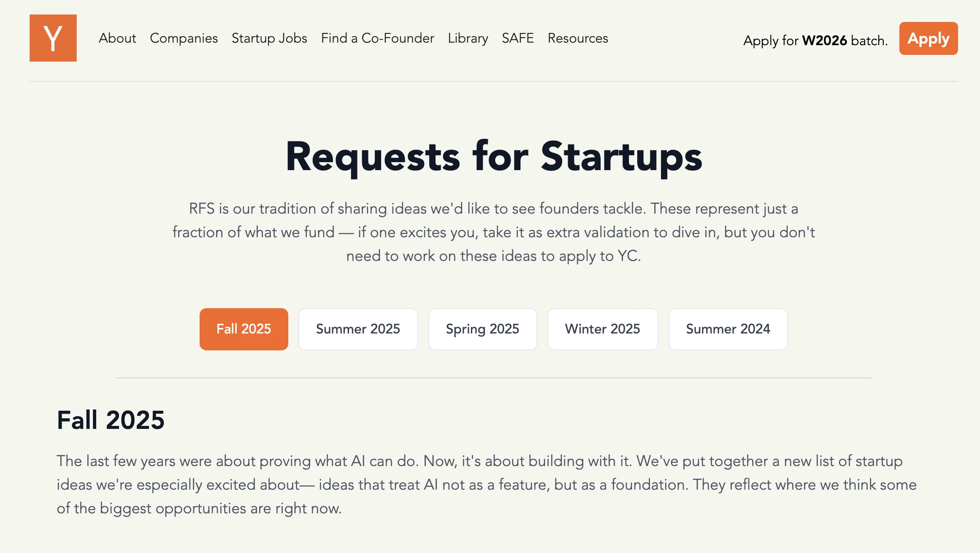980x553 pixels.
Task: Select Find a Co-Founder nav link
Action: [377, 38]
